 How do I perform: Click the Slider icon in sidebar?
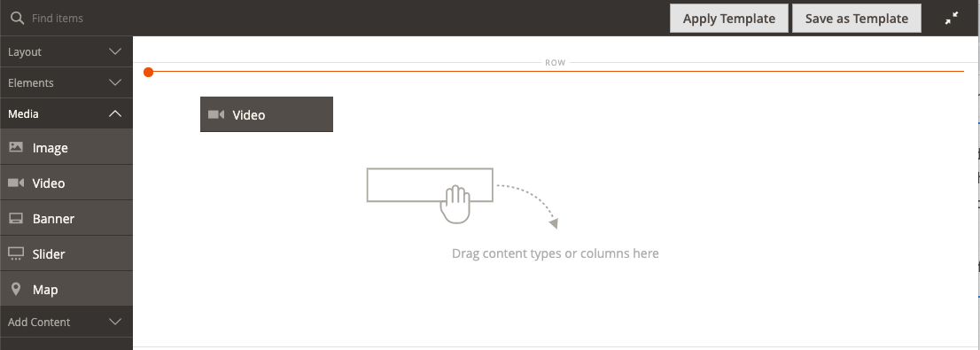pos(16,253)
